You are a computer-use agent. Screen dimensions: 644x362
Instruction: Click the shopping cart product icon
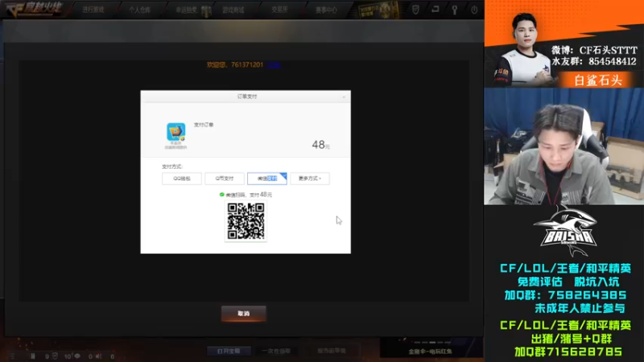tap(175, 132)
